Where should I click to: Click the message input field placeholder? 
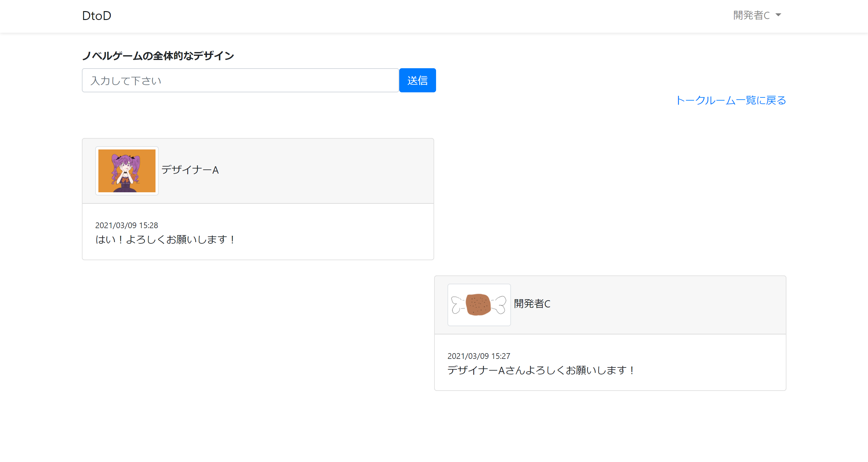point(241,80)
